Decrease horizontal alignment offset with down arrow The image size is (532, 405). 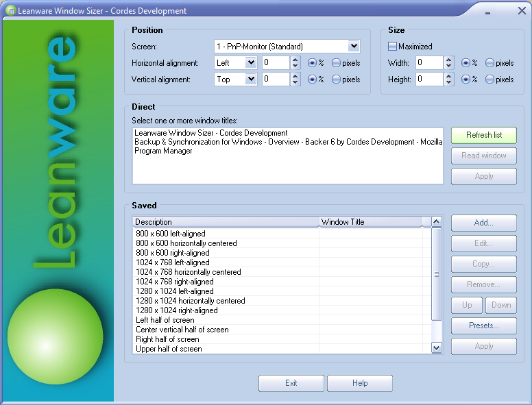point(295,66)
